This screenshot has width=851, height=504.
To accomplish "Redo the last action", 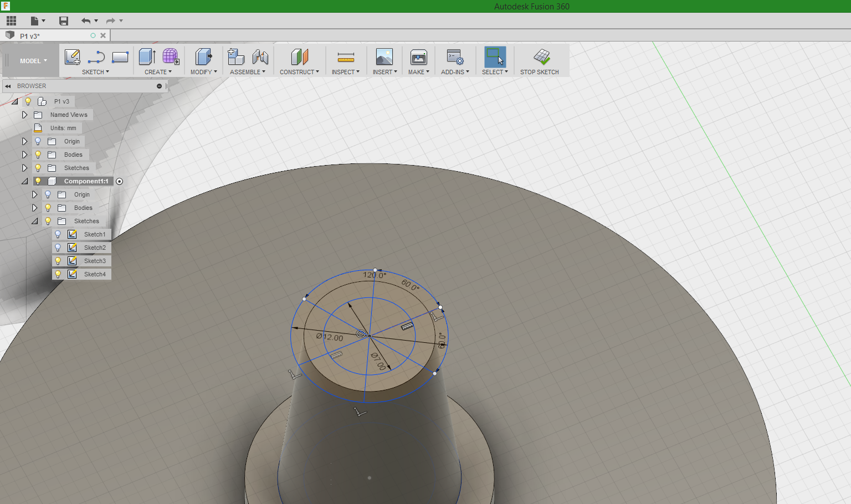I will pyautogui.click(x=111, y=21).
